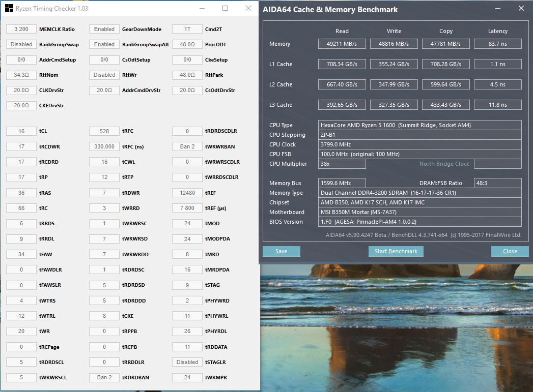Click the GearDownMode Enabled field
Viewport: 533px width, 392px height.
pos(104,29)
